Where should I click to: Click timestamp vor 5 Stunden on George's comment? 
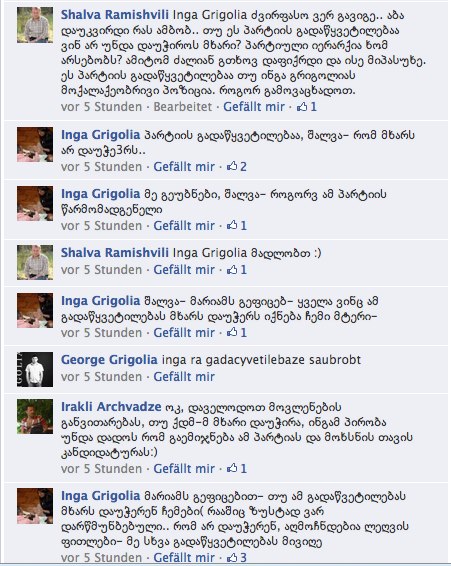(x=101, y=377)
